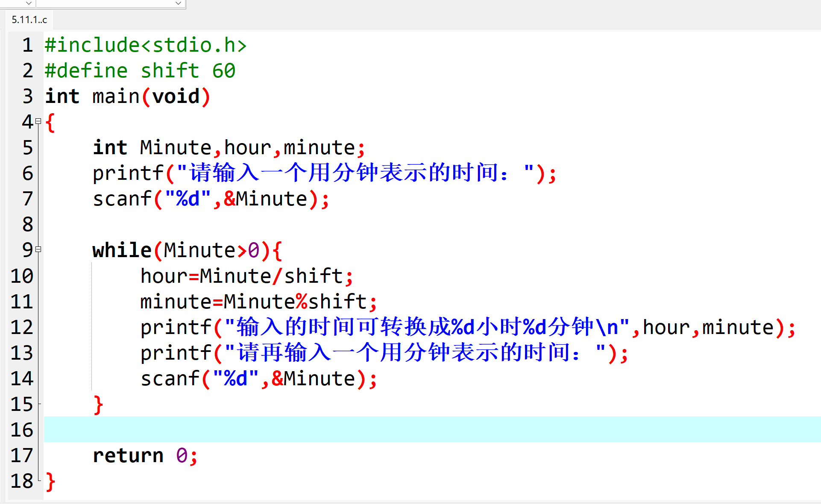
Task: Open the right function list dropdown arrow
Action: click(x=179, y=3)
